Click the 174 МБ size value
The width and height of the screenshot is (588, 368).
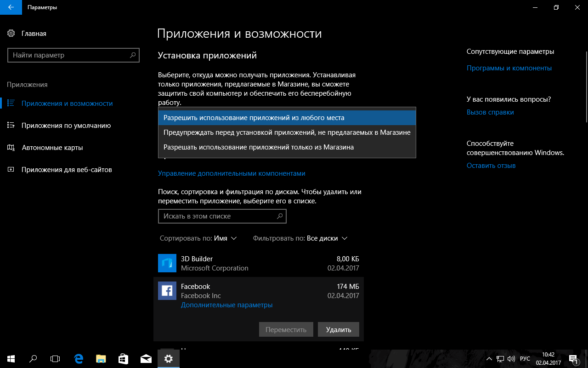click(348, 287)
